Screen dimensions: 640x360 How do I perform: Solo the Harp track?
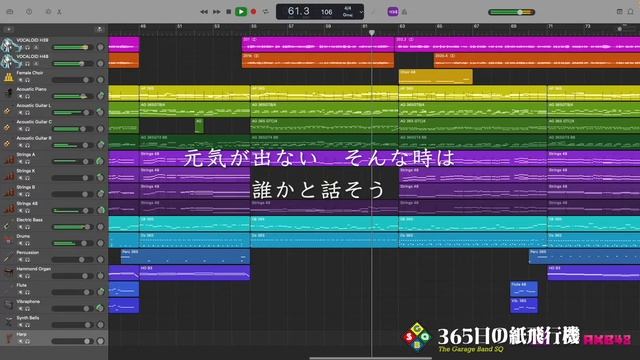pos(27,341)
